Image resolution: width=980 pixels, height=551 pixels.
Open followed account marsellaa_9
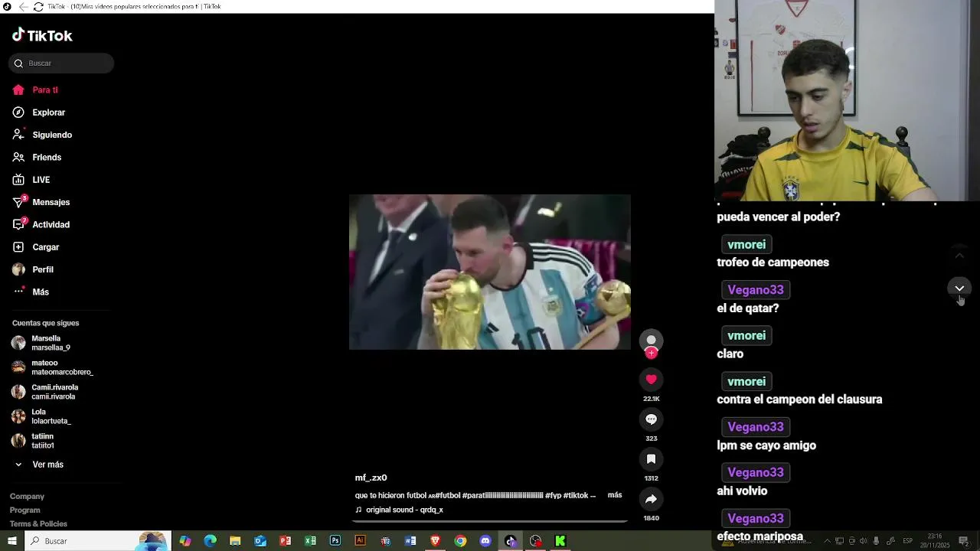pyautogui.click(x=41, y=343)
